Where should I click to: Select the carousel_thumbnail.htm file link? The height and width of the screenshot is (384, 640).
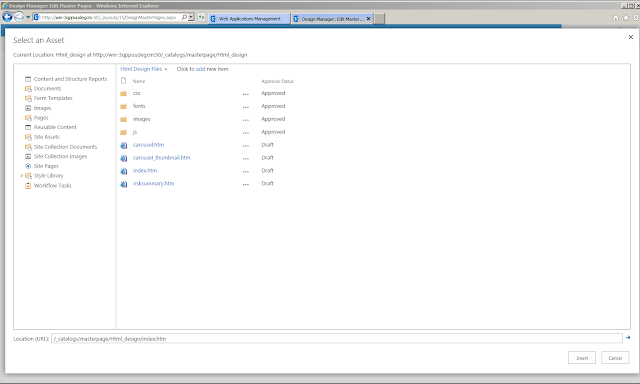point(161,158)
